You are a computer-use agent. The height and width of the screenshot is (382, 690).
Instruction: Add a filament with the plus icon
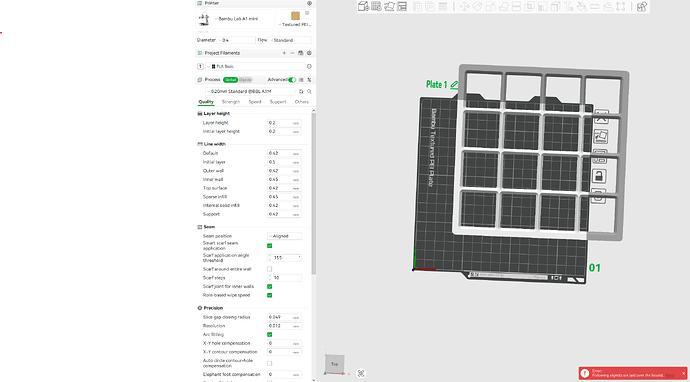click(284, 53)
